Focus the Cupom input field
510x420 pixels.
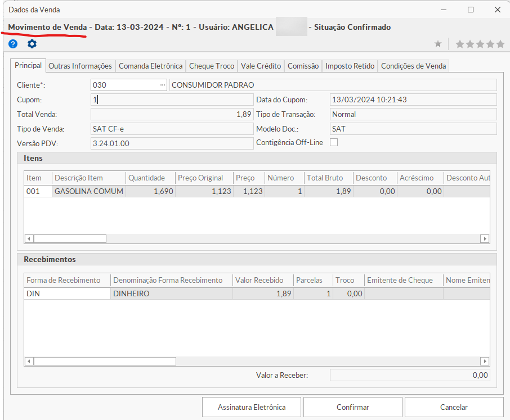pyautogui.click(x=172, y=100)
